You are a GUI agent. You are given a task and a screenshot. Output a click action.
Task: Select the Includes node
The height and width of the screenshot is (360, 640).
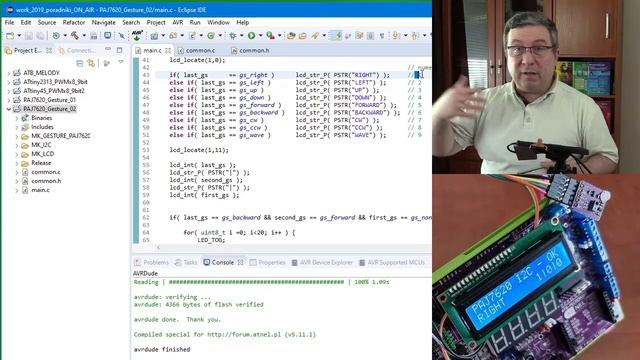[42, 127]
